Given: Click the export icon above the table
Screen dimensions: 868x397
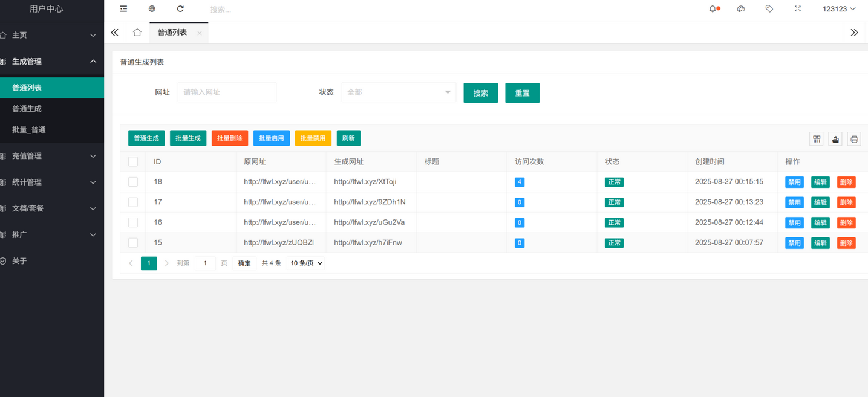Looking at the screenshot, I should 835,138.
